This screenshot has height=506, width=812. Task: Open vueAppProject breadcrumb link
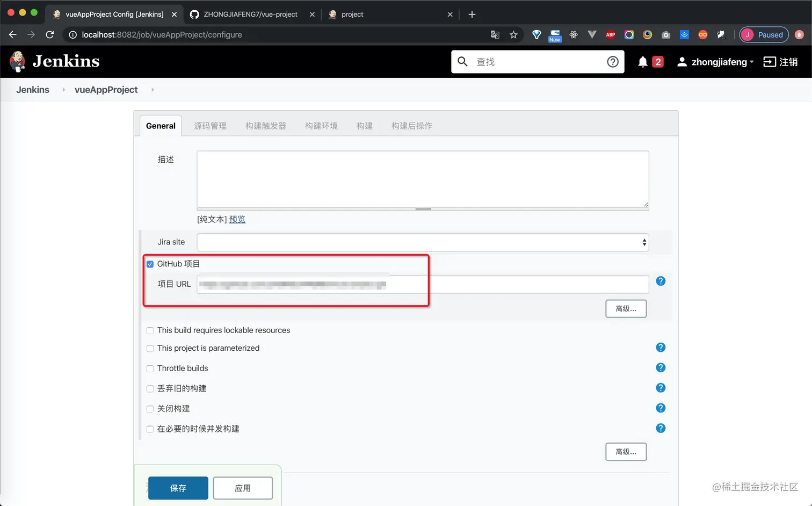point(106,90)
